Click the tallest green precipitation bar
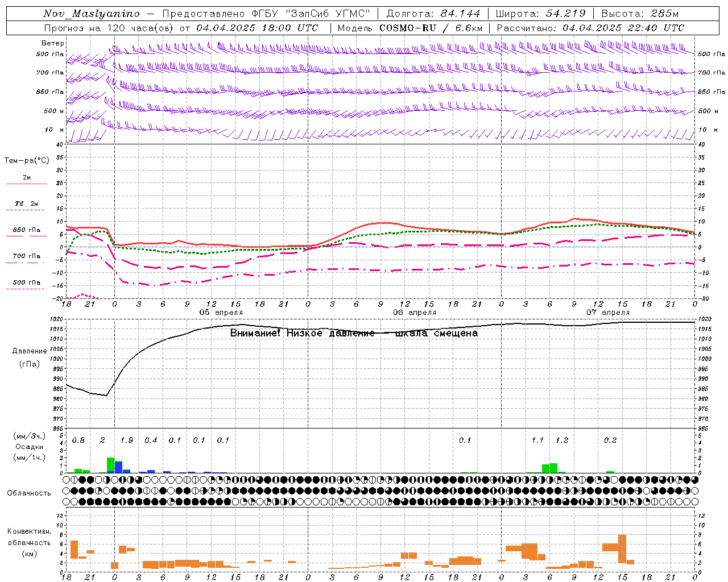Screen dimensions: 728x582 [111, 465]
